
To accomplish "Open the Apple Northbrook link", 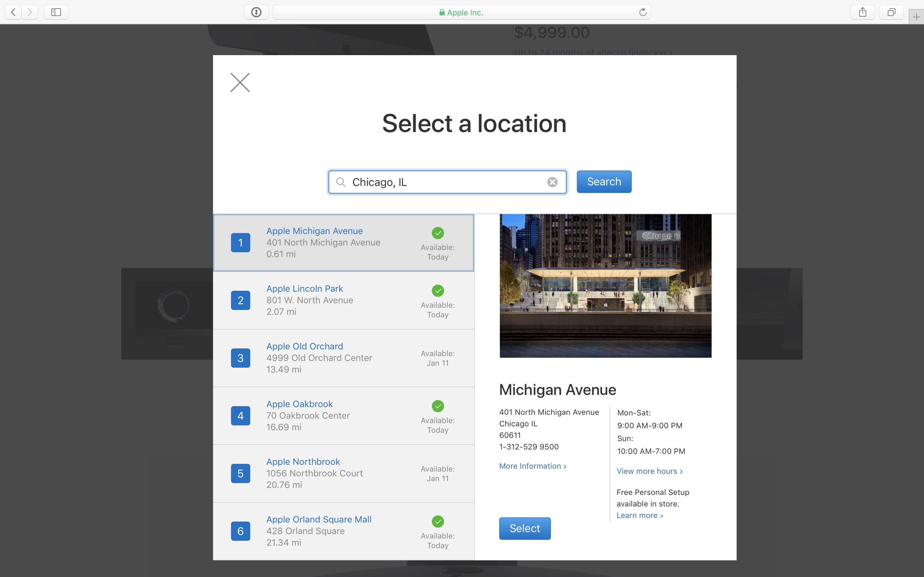I will [303, 461].
